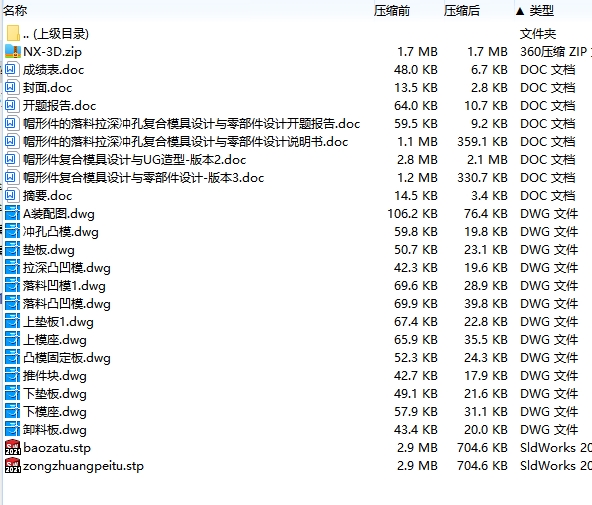
Task: Click the 下模座.dwg drawing icon
Action: tap(12, 411)
